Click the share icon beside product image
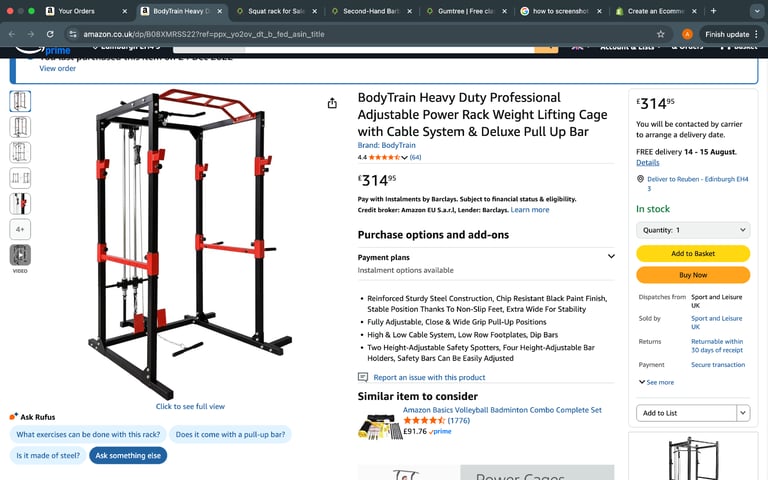This screenshot has width=768, height=480. [332, 103]
